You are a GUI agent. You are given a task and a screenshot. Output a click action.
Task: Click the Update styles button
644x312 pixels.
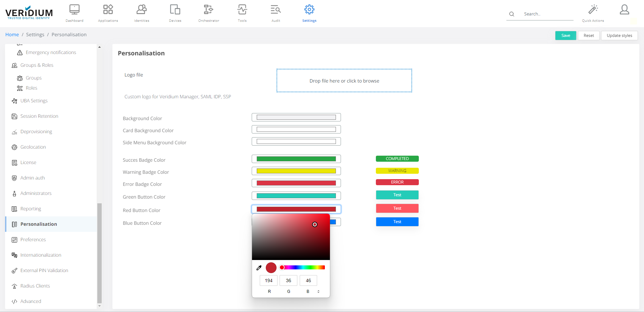click(x=619, y=36)
